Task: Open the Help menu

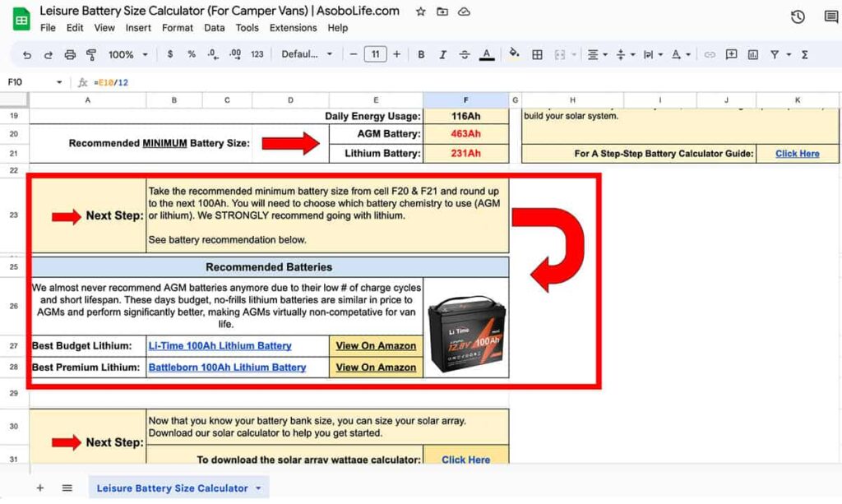Action: point(338,28)
